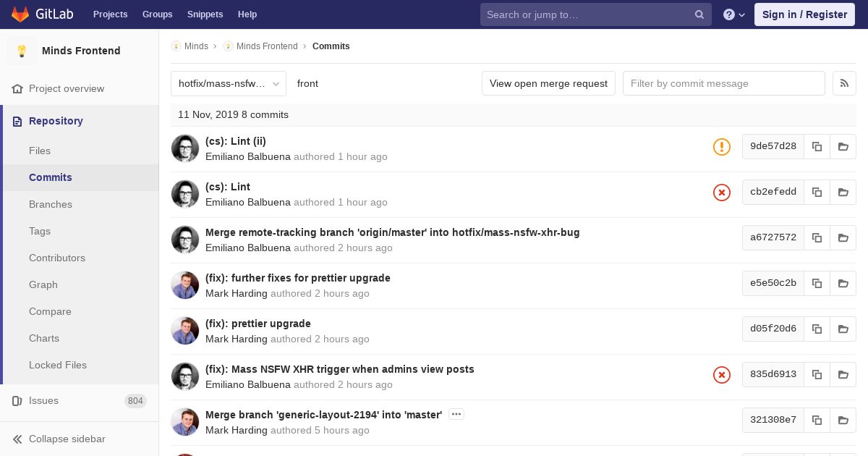Click the 804 issues count badge
This screenshot has width=868, height=456.
click(135, 401)
